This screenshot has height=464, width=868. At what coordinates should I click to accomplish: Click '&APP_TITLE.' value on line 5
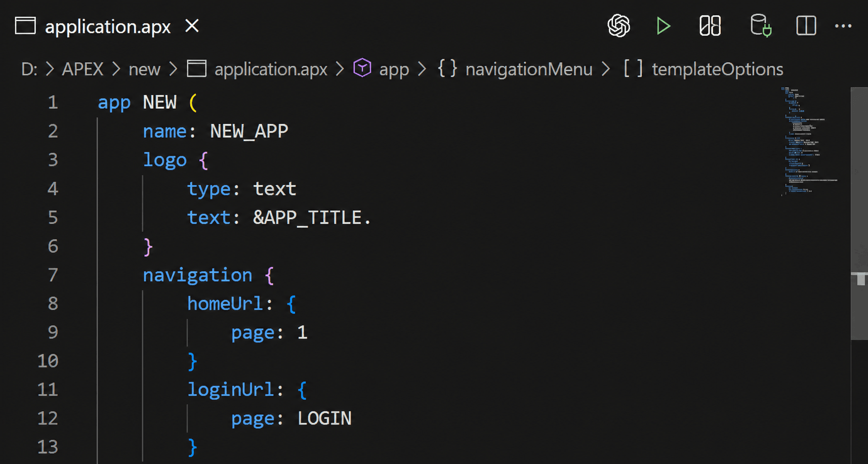click(312, 218)
